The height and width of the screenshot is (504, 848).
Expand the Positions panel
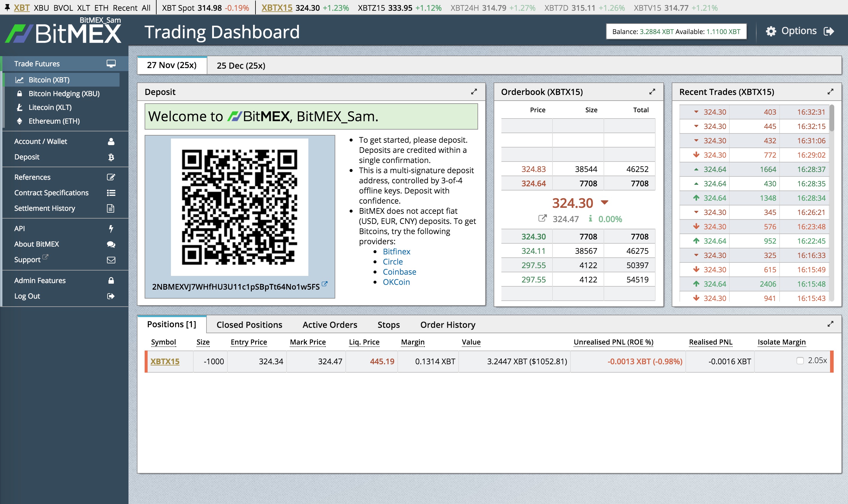tap(830, 324)
